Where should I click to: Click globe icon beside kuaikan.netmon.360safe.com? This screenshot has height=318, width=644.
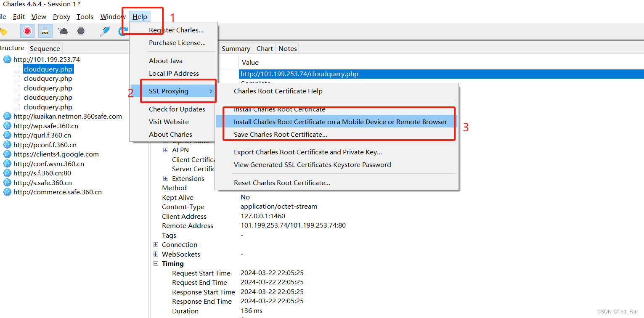pyautogui.click(x=7, y=116)
